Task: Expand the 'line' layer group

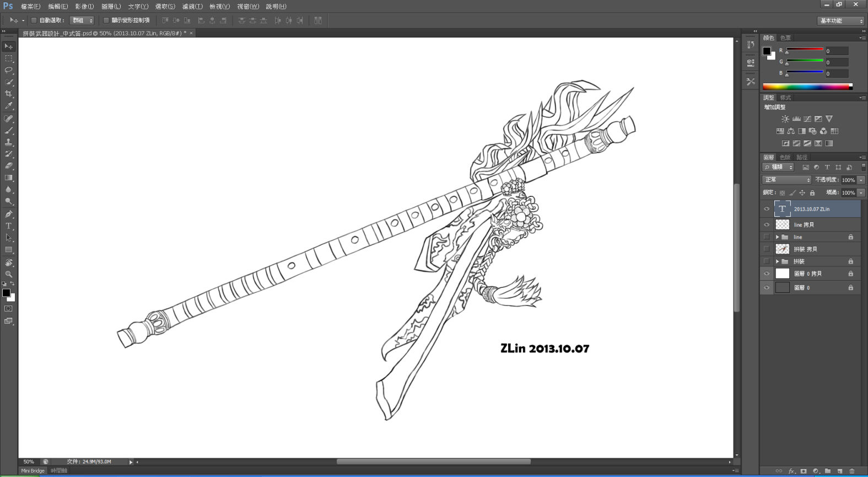Action: pyautogui.click(x=777, y=237)
